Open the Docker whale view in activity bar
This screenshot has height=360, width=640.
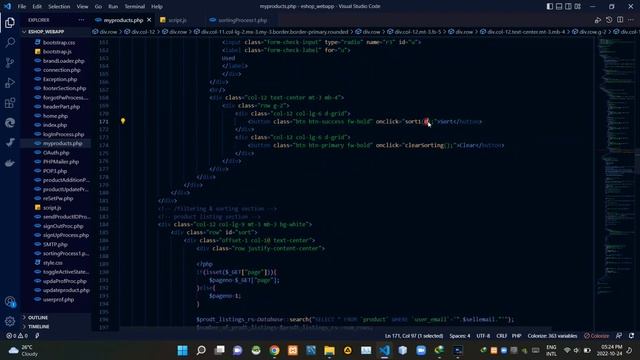[x=10, y=163]
